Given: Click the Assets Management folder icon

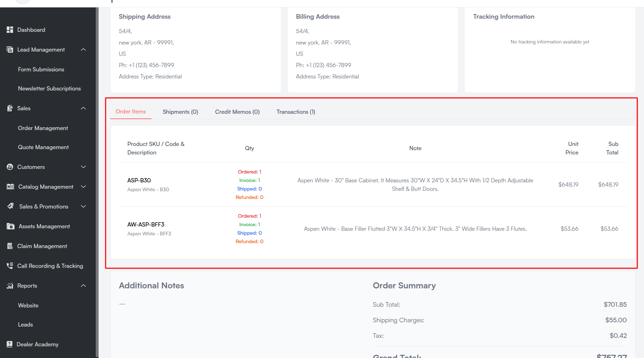Looking at the screenshot, I should tap(11, 226).
